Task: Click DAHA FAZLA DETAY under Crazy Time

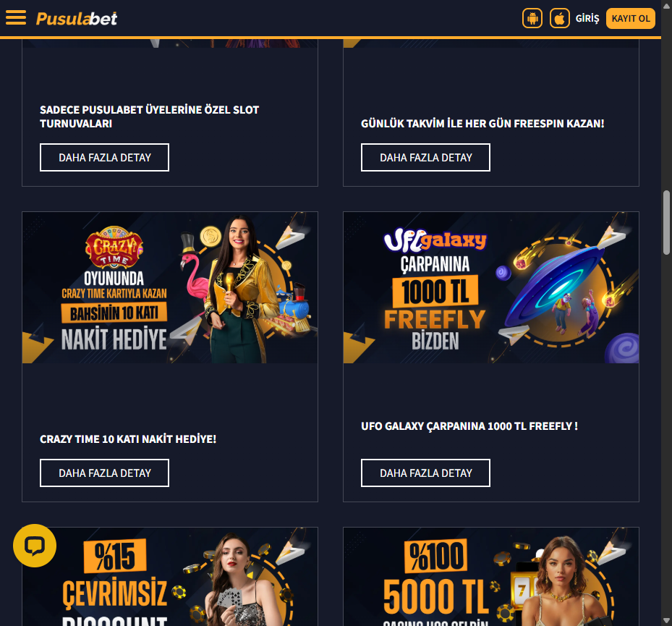Action: coord(105,473)
